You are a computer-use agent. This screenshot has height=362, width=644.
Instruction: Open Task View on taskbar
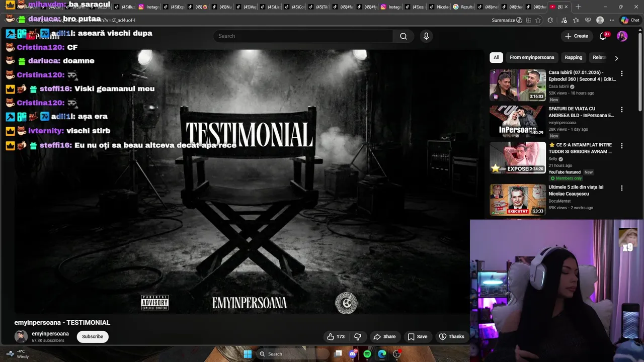[x=338, y=354]
